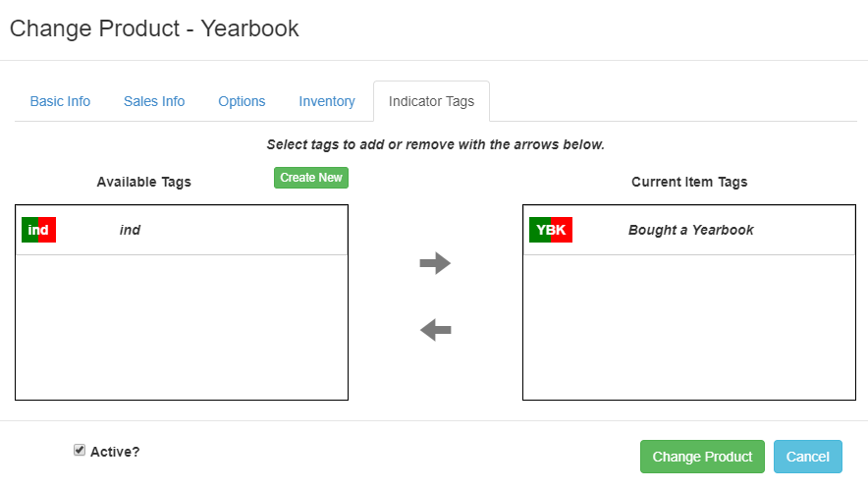Cancel the product change dialog
Viewport: 868px width, 489px height.
point(808,457)
